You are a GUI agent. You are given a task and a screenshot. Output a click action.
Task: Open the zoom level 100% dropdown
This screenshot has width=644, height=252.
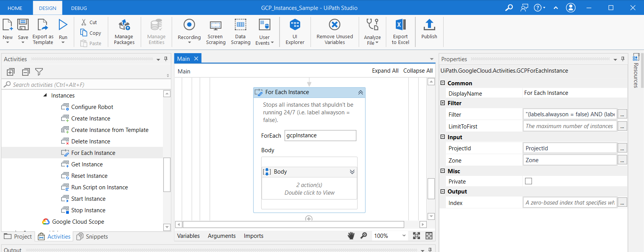click(x=404, y=236)
